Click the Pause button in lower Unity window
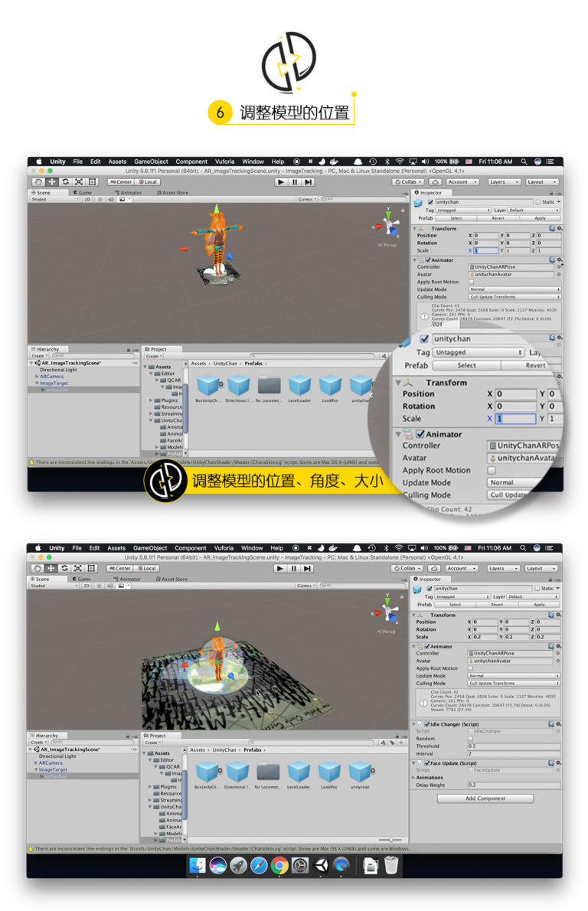This screenshot has height=911, width=588. tap(294, 568)
